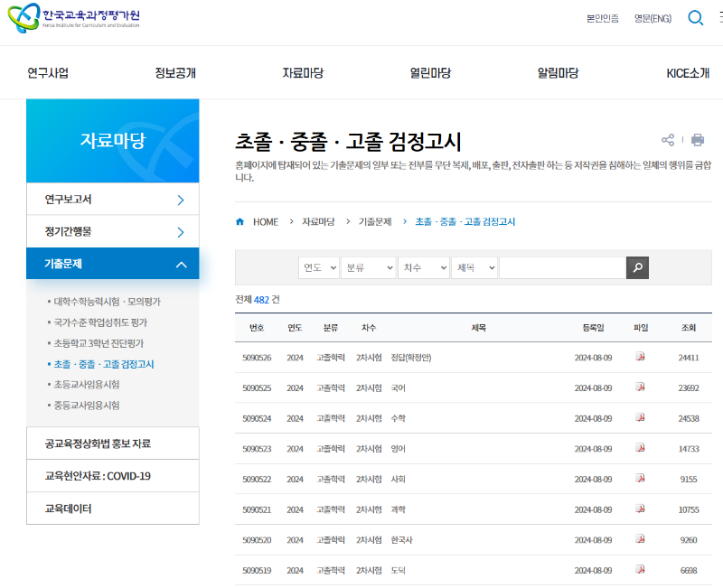723x588 pixels.
Task: Open the 연구사업 top menu
Action: click(48, 73)
